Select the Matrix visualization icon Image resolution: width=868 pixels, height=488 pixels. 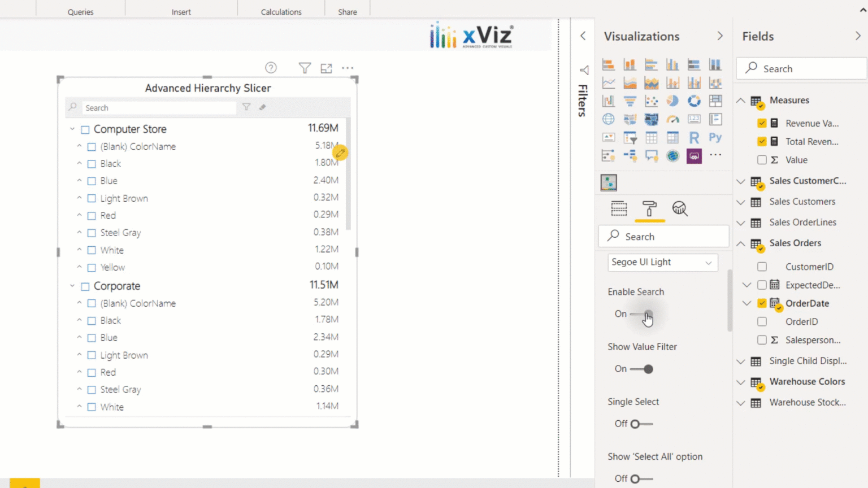pos(672,137)
